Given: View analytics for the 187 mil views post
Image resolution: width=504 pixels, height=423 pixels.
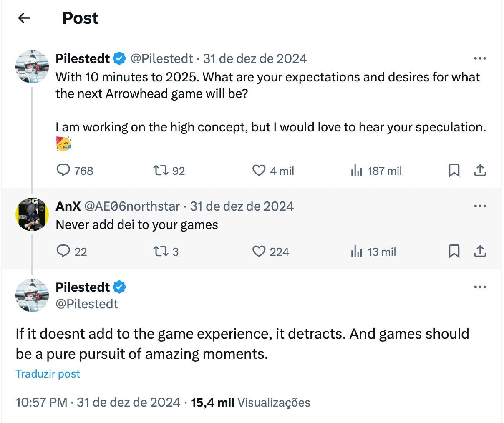Looking at the screenshot, I should pyautogui.click(x=356, y=170).
